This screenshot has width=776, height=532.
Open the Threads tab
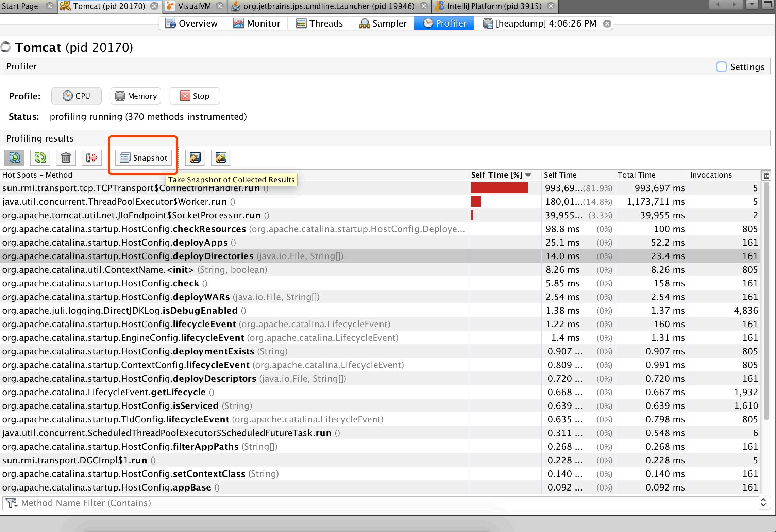pyautogui.click(x=319, y=23)
